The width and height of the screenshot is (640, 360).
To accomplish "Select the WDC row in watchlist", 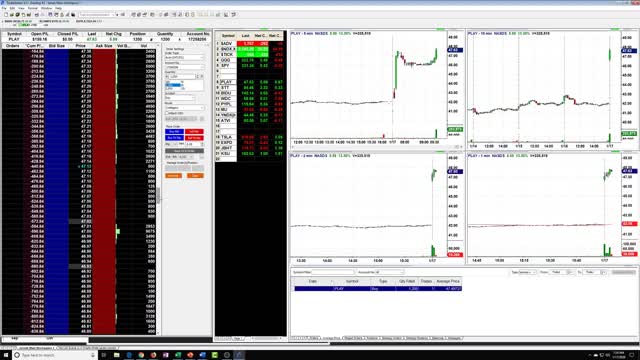I will (x=250, y=98).
